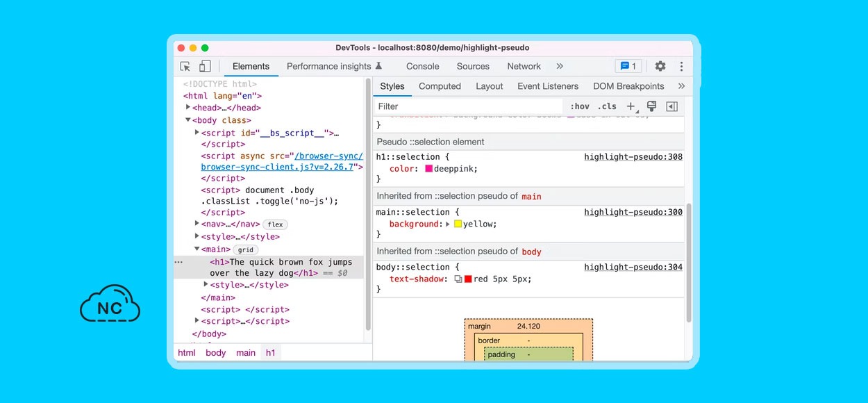The width and height of the screenshot is (868, 403).
Task: Click the border region label in box model
Action: pyautogui.click(x=489, y=340)
